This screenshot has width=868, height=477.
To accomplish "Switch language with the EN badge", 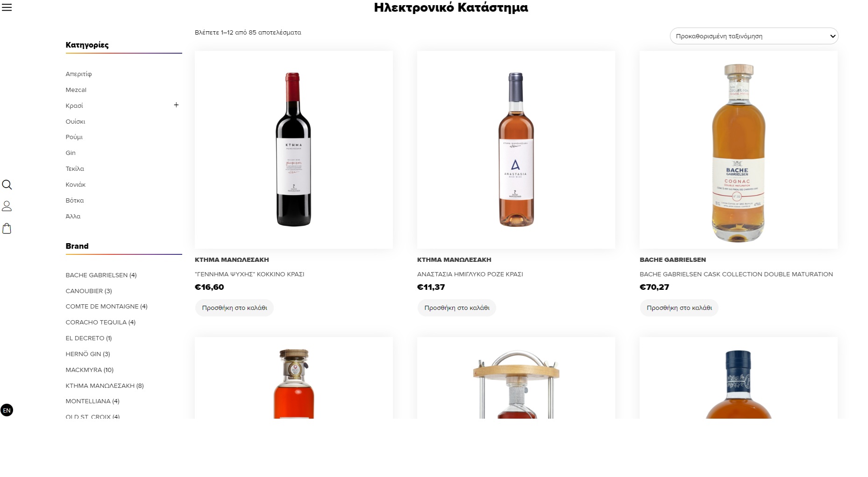I will [7, 410].
